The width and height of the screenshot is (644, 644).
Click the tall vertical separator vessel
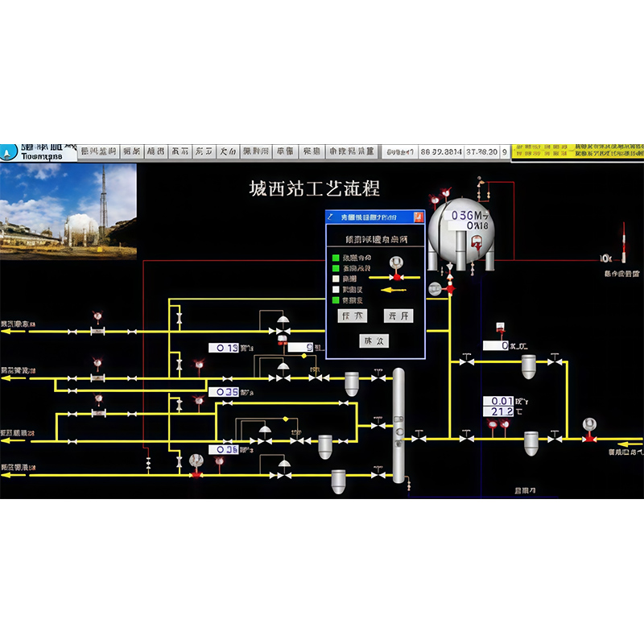398,425
